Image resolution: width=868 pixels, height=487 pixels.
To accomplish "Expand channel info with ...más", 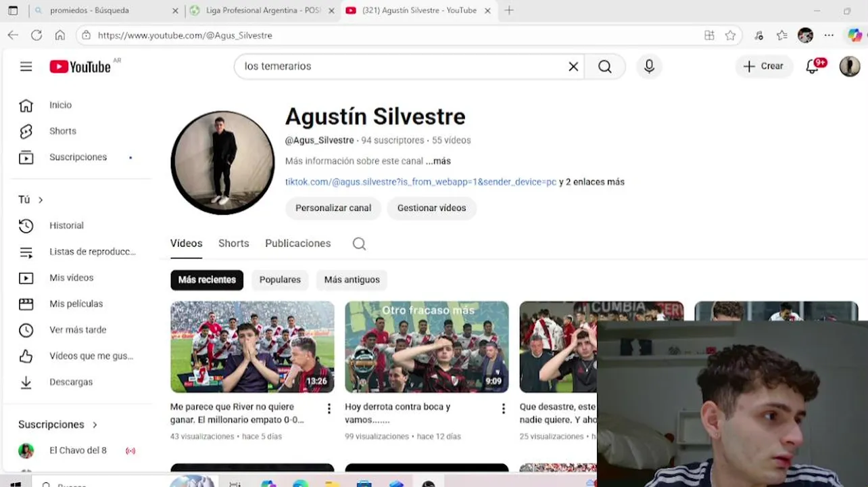I will coord(438,161).
